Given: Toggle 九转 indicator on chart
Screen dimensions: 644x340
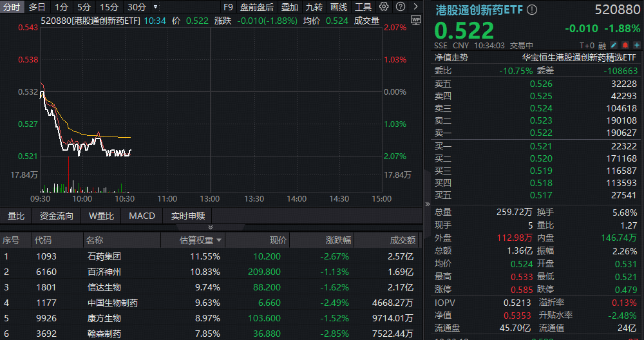Looking at the screenshot, I should pyautogui.click(x=314, y=7).
